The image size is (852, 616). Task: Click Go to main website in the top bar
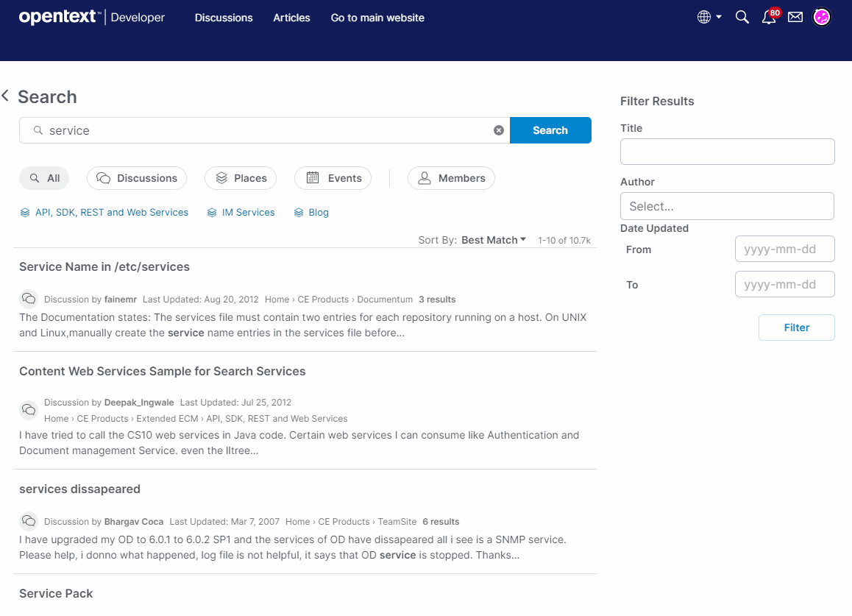pyautogui.click(x=377, y=18)
